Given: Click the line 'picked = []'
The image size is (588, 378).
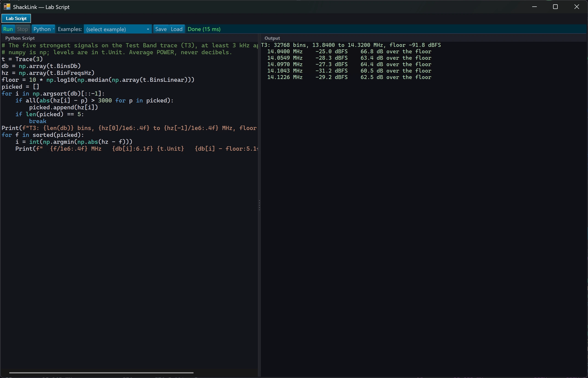Looking at the screenshot, I should tap(20, 87).
